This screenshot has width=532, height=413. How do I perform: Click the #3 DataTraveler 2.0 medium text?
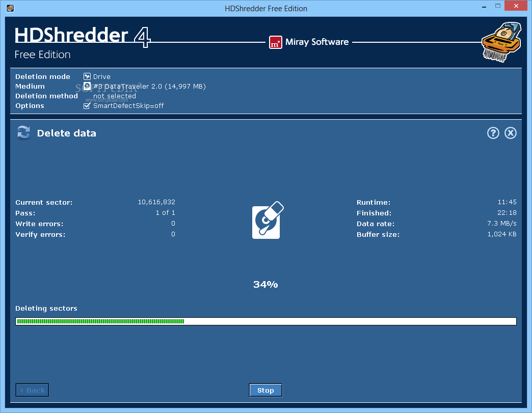[x=150, y=86]
